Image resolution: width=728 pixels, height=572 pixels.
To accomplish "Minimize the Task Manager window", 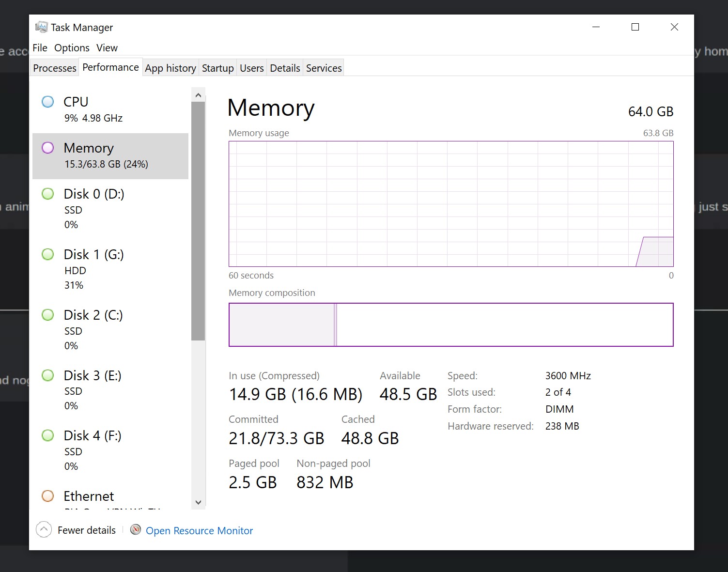I will pyautogui.click(x=596, y=27).
